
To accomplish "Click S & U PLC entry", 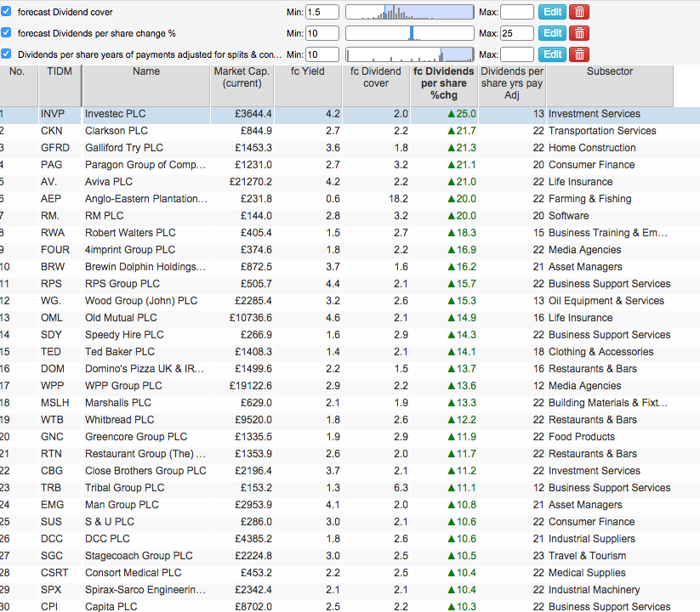I will click(x=110, y=521).
